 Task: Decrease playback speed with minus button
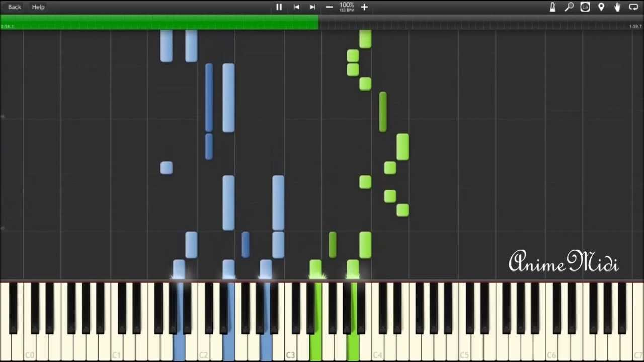click(x=329, y=7)
